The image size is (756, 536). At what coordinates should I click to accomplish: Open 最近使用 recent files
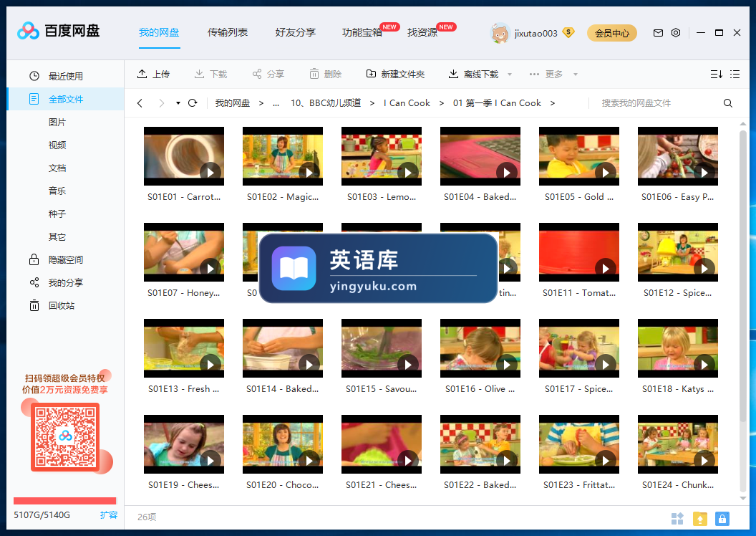tap(66, 76)
